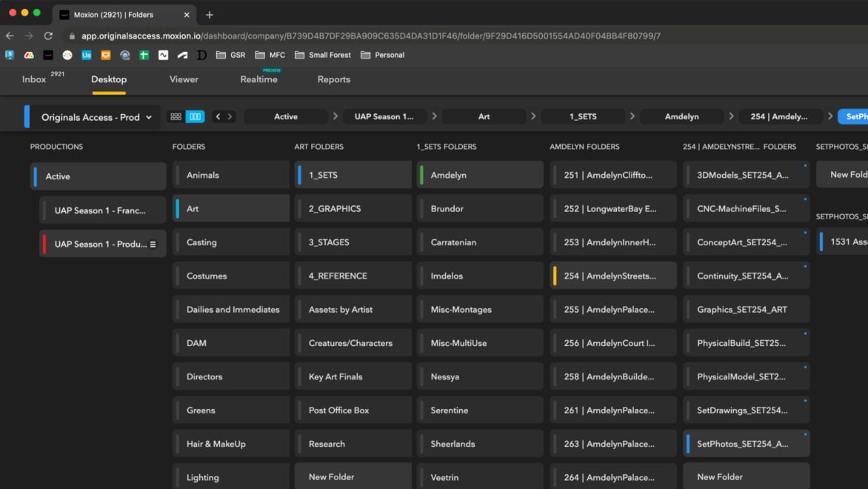Click the yellow marker on 254 | AmdelynStreets folder
868x489 pixels.
coord(555,276)
